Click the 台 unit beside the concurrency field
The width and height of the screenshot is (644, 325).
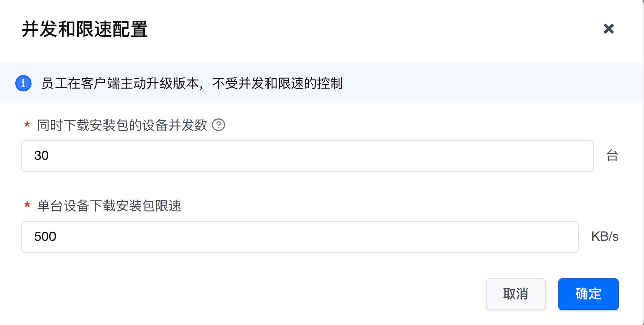tap(612, 156)
